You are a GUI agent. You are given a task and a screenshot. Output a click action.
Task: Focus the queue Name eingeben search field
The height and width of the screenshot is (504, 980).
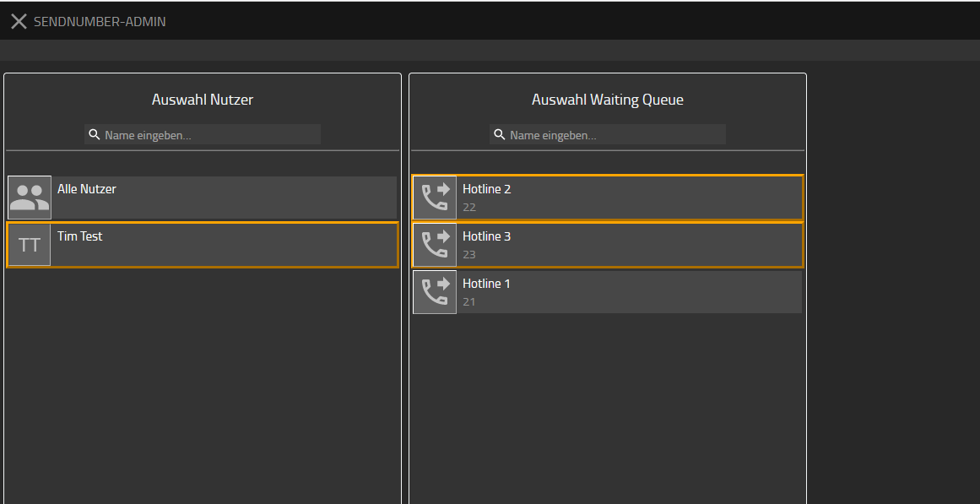[x=608, y=134]
